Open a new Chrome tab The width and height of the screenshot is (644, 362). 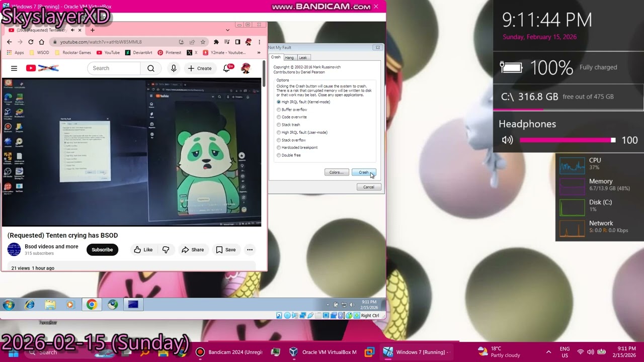92,30
